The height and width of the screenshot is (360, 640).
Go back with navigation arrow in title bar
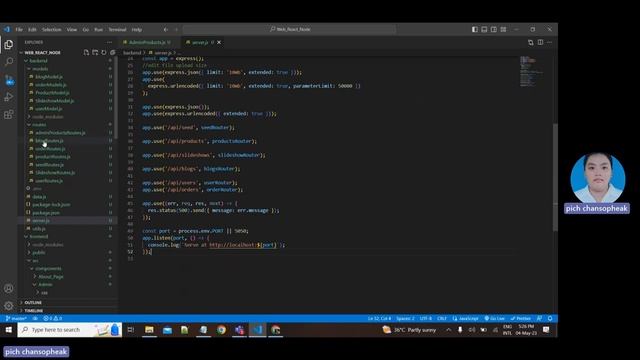click(x=166, y=29)
